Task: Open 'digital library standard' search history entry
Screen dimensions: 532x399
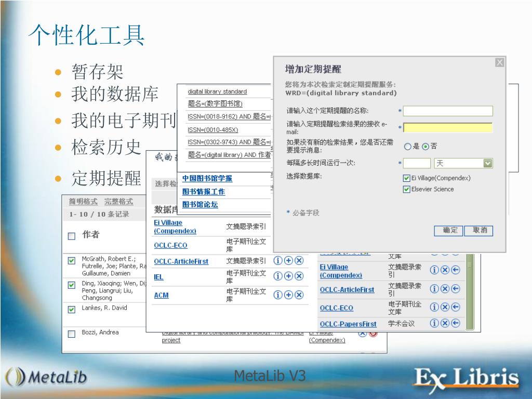Action: [217, 91]
